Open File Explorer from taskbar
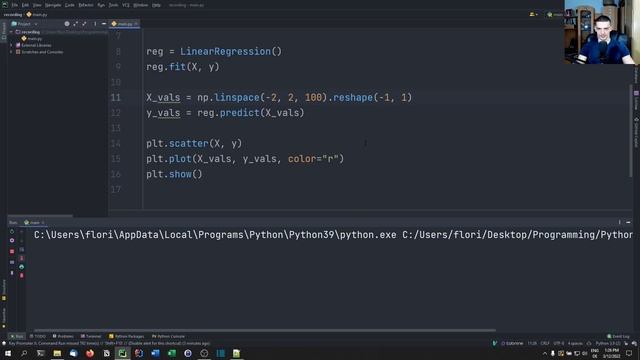640x360 pixels. click(57, 353)
